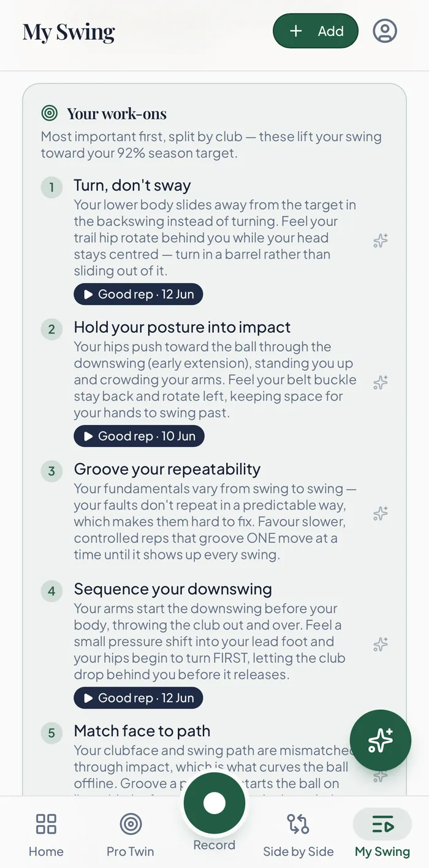Tap the sparkle icon beside Hold your posture
Image resolution: width=429 pixels, height=868 pixels.
click(381, 383)
